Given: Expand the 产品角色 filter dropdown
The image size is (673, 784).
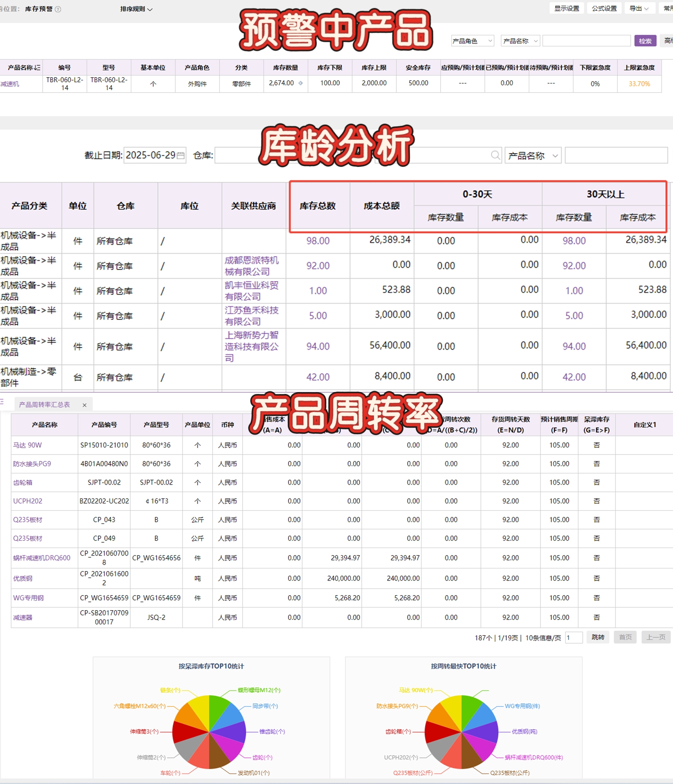Looking at the screenshot, I should pos(472,41).
